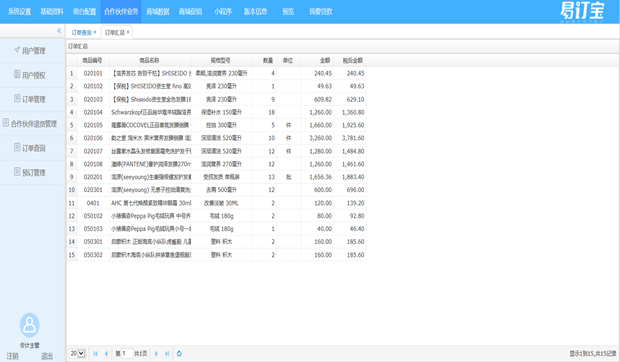Go to first page of results
620x362 pixels.
pos(95,354)
